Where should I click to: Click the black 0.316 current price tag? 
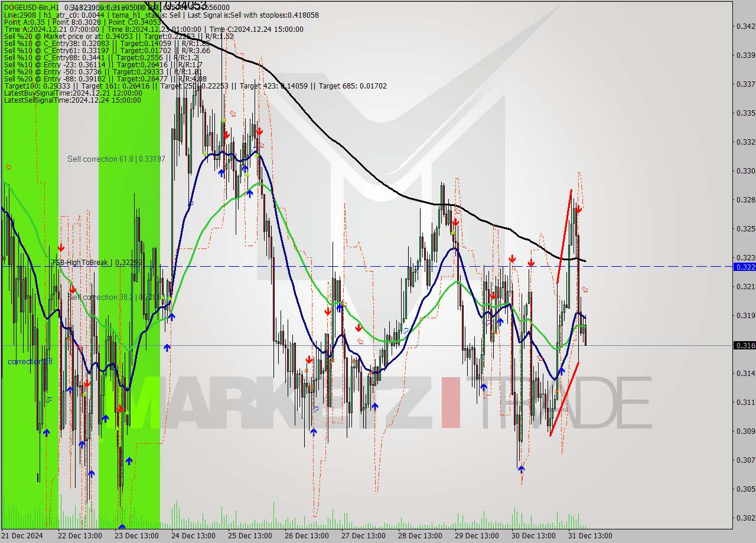click(x=744, y=345)
